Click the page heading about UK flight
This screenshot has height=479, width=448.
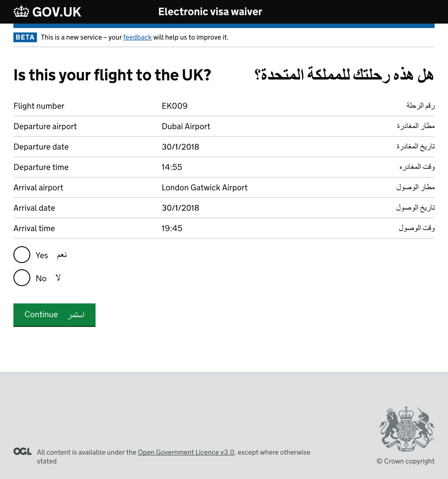[112, 75]
